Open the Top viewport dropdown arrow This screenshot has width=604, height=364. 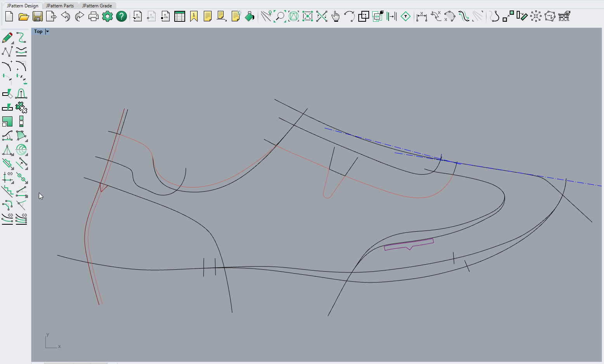point(47,31)
